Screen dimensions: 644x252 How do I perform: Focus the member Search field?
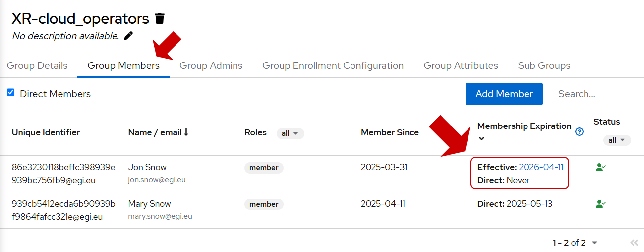598,94
